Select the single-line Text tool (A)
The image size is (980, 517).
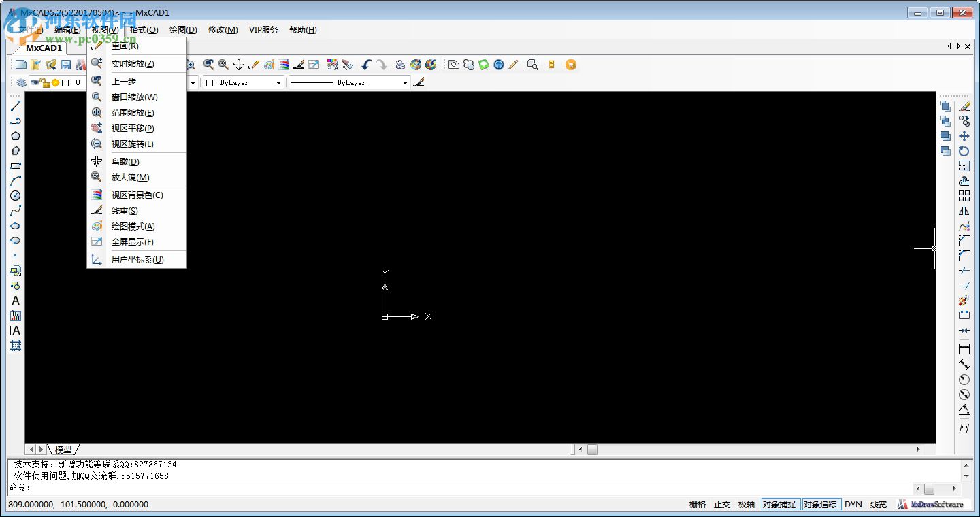point(15,301)
